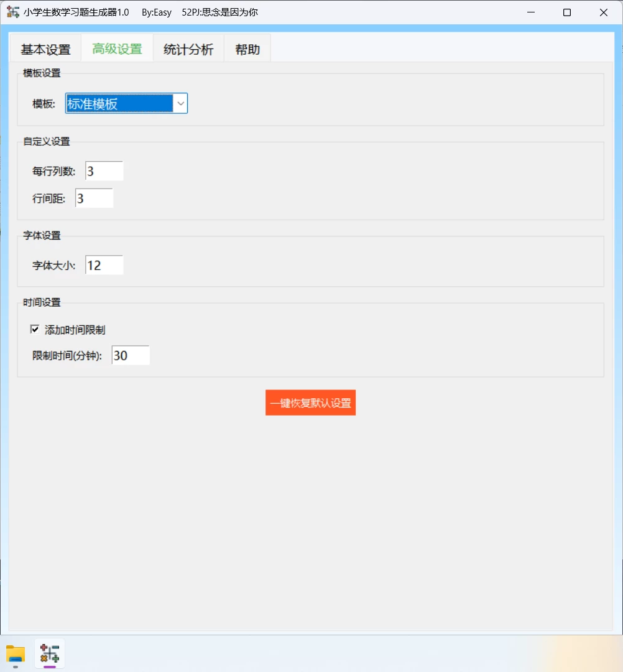Switch to the 基本设置 tab
The image size is (623, 672).
(x=46, y=49)
